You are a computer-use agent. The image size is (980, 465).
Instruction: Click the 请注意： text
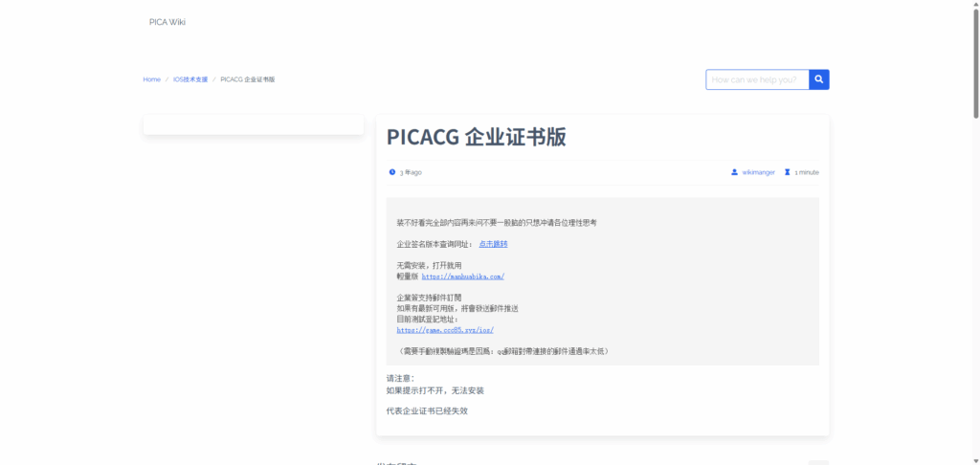point(401,378)
